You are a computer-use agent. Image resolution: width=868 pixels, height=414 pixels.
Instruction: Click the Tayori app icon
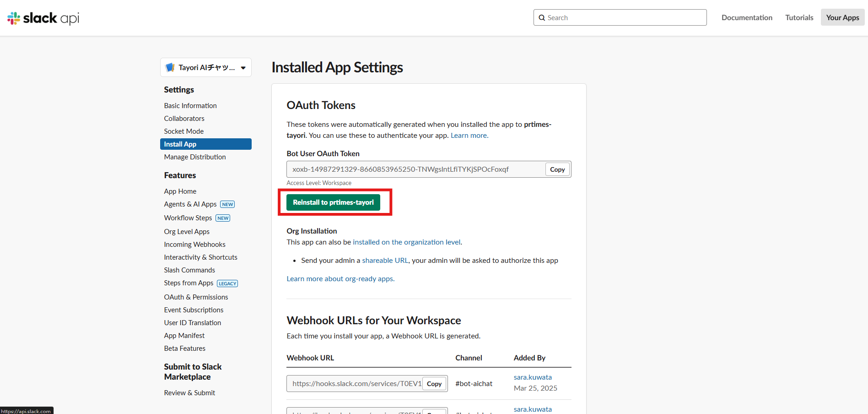pyautogui.click(x=170, y=67)
